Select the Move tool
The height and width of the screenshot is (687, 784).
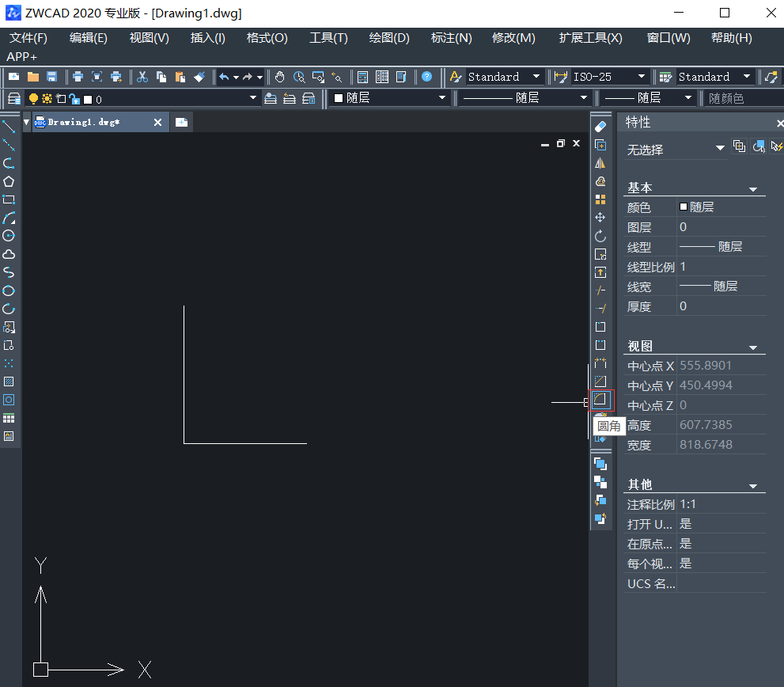pyautogui.click(x=600, y=217)
